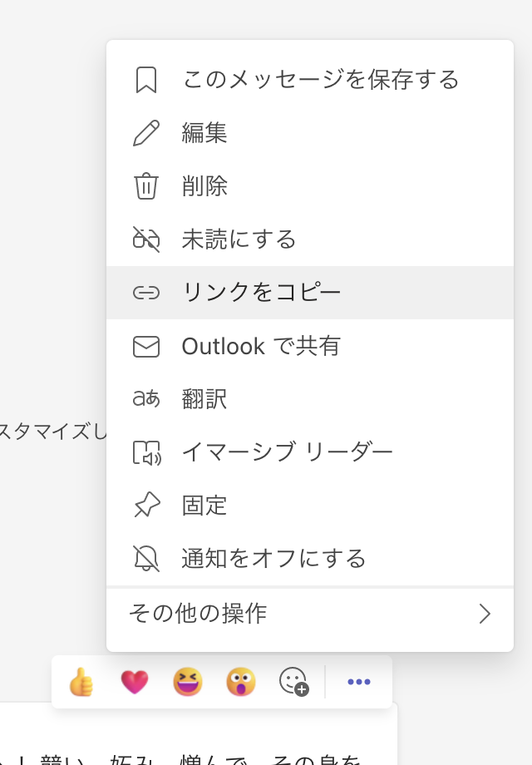The width and height of the screenshot is (532, 765).
Task: Click the chain link copy icon
Action: click(146, 293)
